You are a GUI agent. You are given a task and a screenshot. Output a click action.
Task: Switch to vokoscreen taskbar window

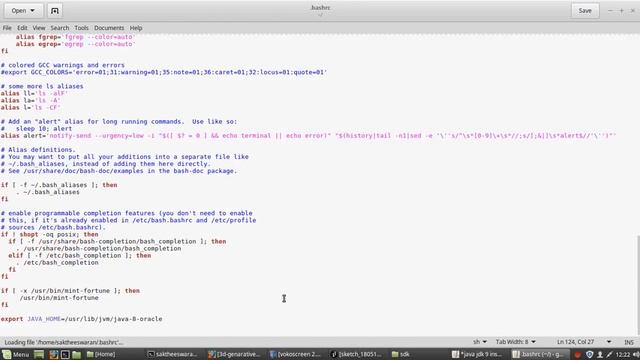pyautogui.click(x=295, y=354)
